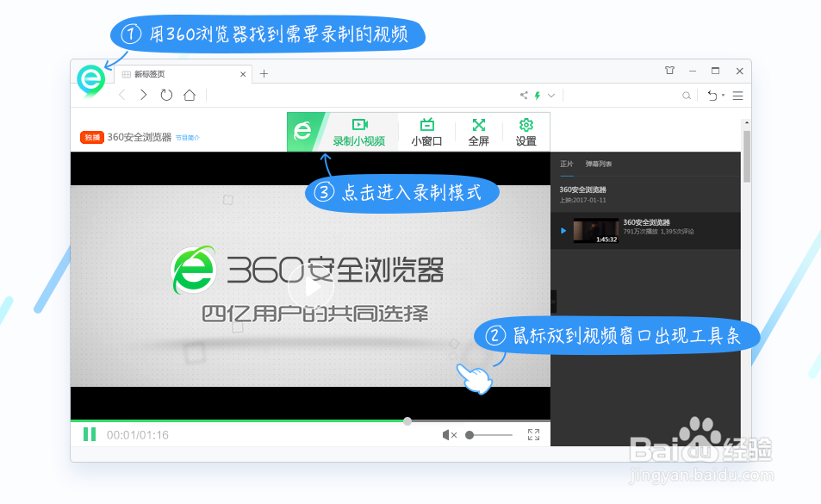Click the volume slider knob
821x504 pixels.
pyautogui.click(x=470, y=435)
